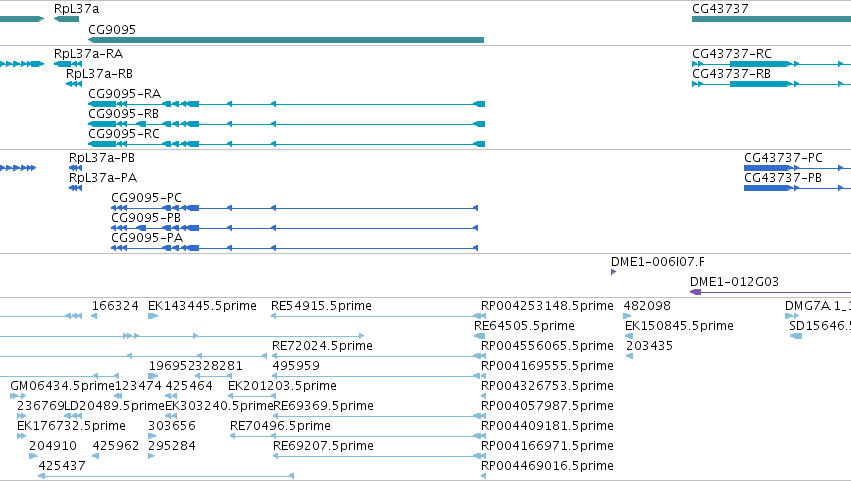Click the CG9095-RC transcript label

(124, 134)
